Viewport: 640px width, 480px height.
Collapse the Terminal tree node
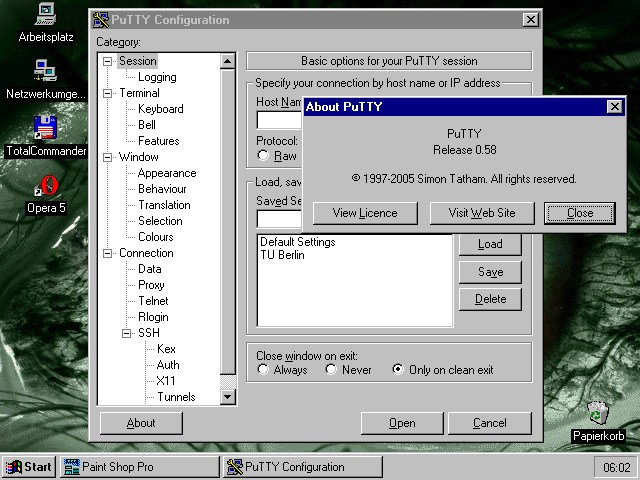(107, 93)
